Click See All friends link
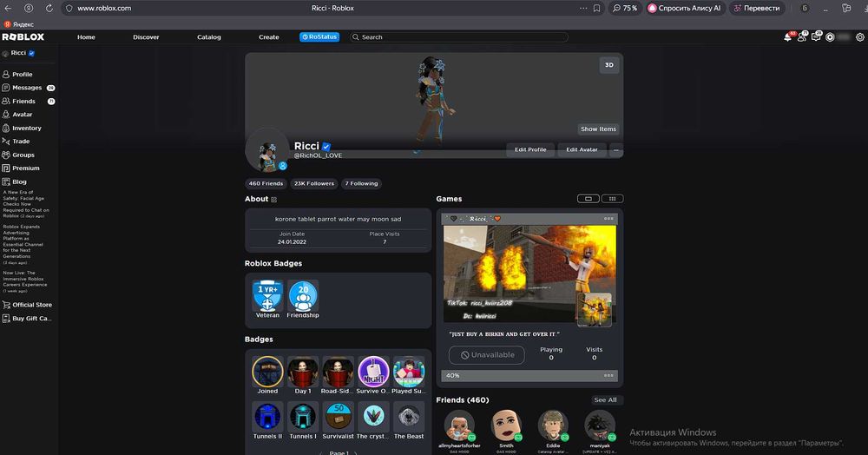Image resolution: width=868 pixels, height=455 pixels. point(605,399)
